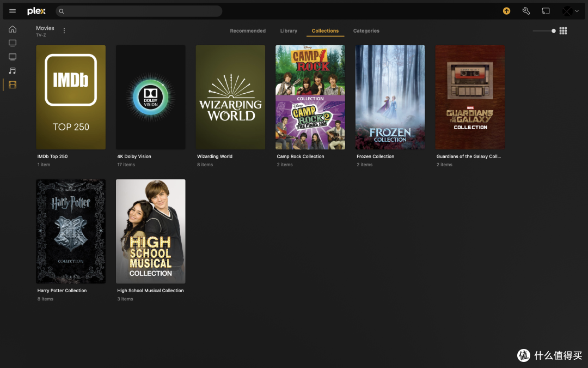Click the poster size slider handle
Image resolution: width=588 pixels, height=368 pixels.
(x=554, y=31)
